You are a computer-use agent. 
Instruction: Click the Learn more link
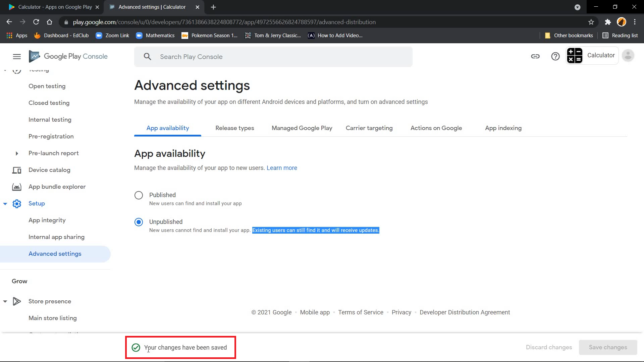click(x=281, y=168)
